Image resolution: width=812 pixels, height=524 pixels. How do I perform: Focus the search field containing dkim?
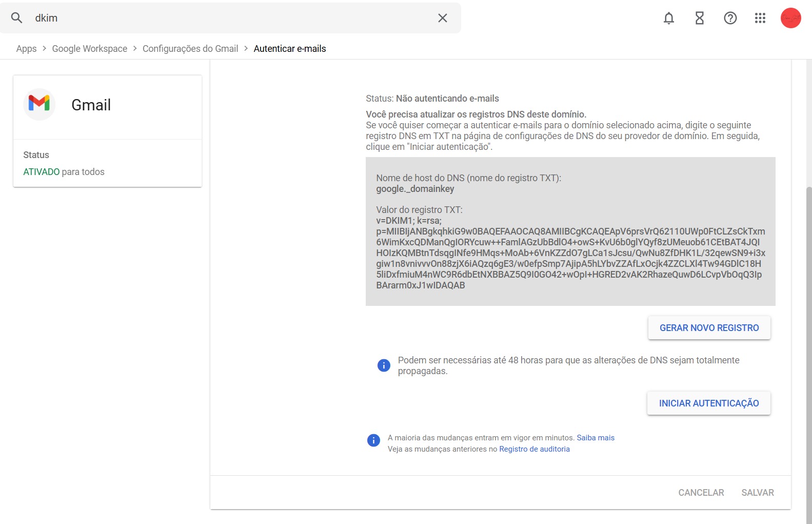231,18
